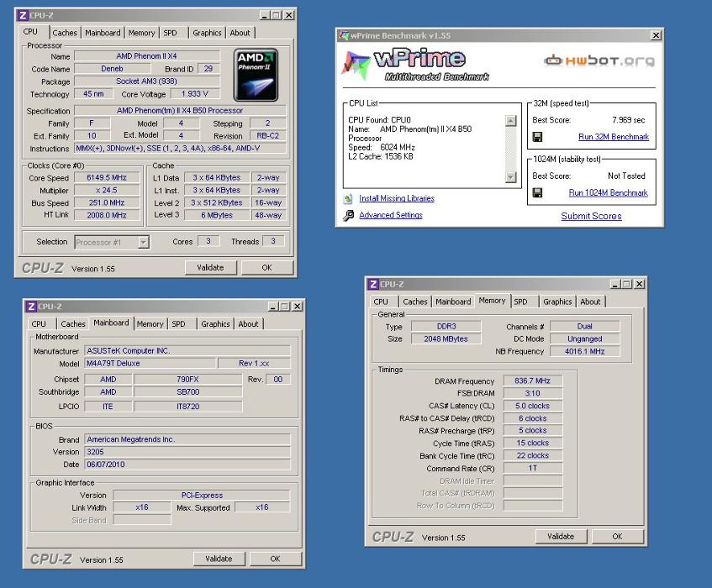
Task: Click the BIOS version value 3205
Action: pos(187,452)
